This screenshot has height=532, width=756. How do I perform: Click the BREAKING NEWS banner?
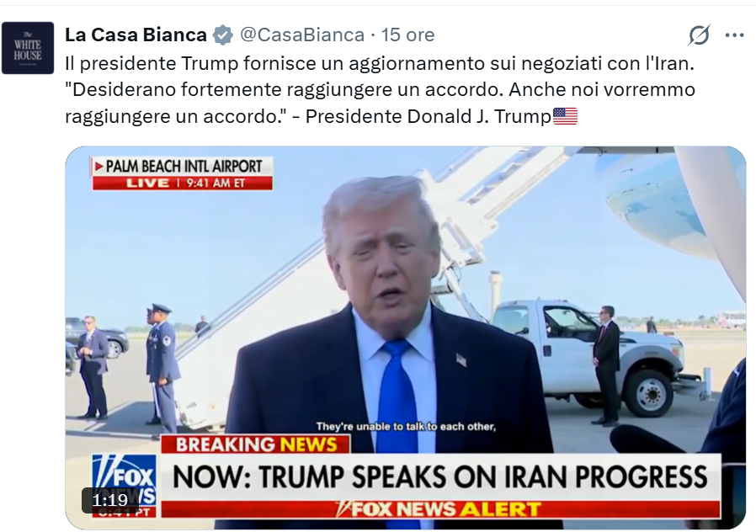[x=256, y=444]
